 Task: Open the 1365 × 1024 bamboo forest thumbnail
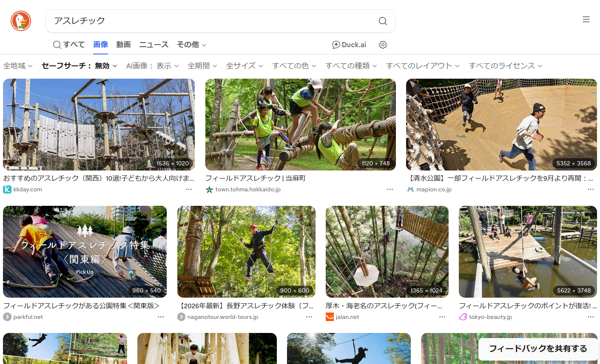tap(387, 252)
